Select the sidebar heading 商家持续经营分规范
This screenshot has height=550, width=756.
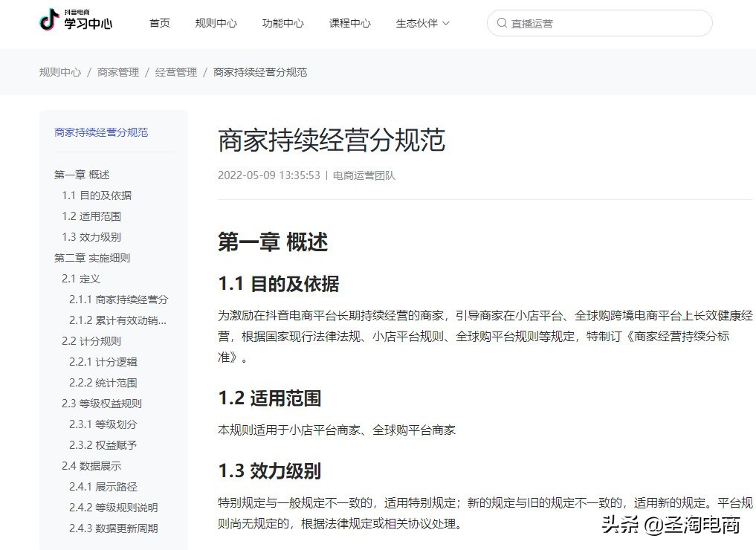(x=101, y=132)
